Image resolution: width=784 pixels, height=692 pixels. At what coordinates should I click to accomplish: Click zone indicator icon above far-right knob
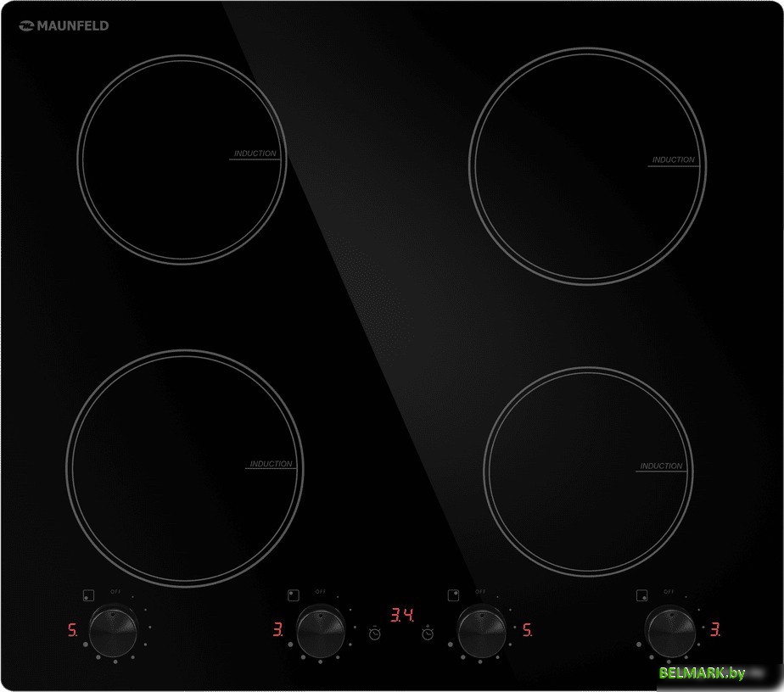[x=641, y=594]
